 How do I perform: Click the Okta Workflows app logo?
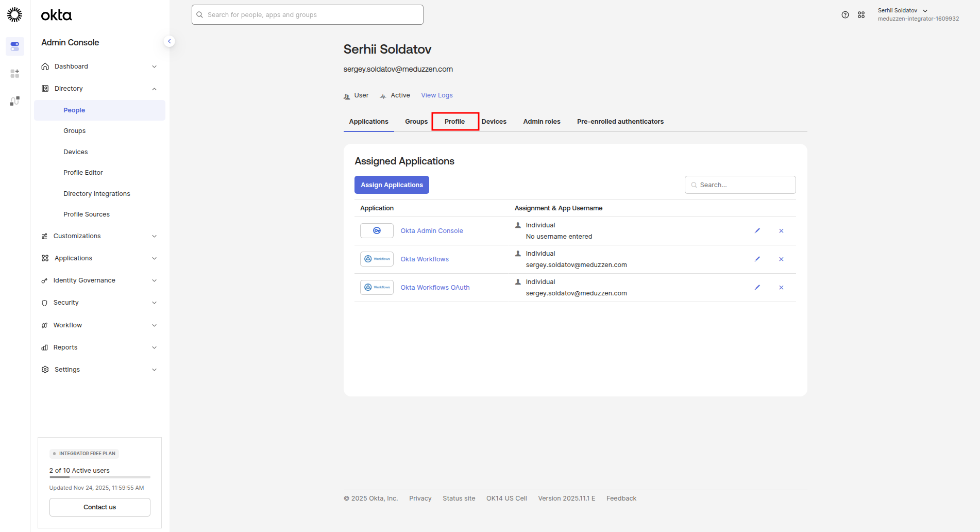click(377, 259)
